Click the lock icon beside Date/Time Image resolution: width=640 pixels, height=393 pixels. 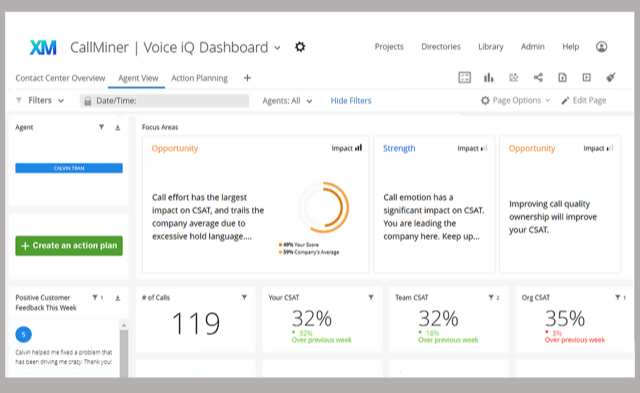point(87,101)
